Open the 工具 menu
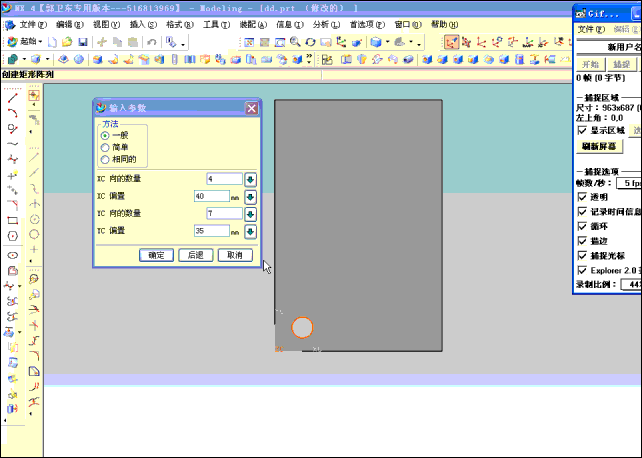The image size is (642, 458). pos(216,25)
